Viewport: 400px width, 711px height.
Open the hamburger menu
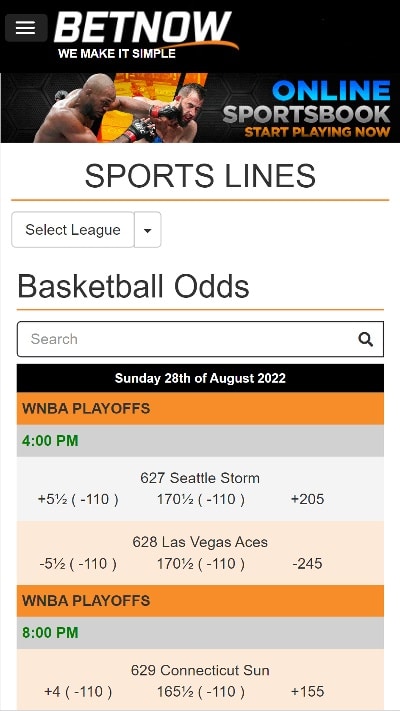(x=26, y=28)
